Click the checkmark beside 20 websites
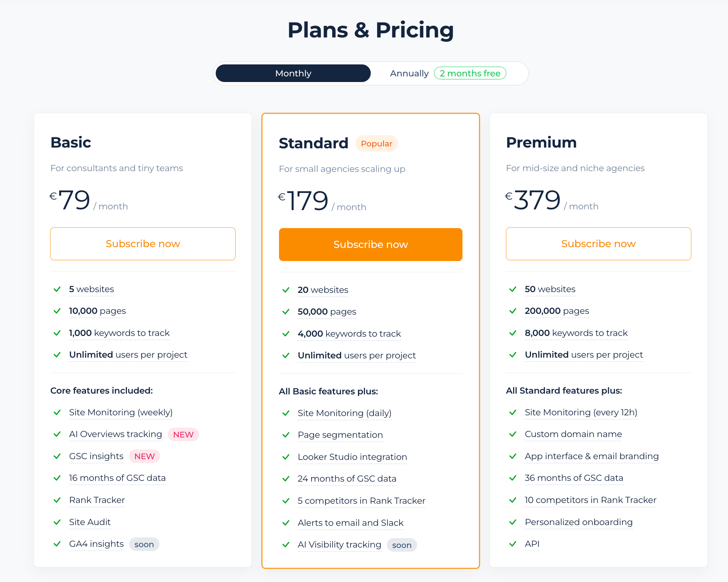This screenshot has width=728, height=582. point(286,290)
